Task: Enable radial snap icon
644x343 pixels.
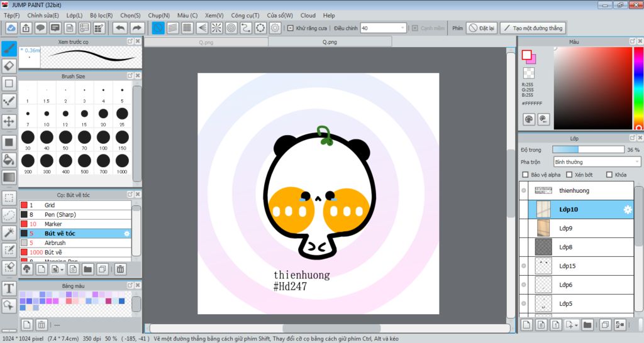Action: point(216,28)
